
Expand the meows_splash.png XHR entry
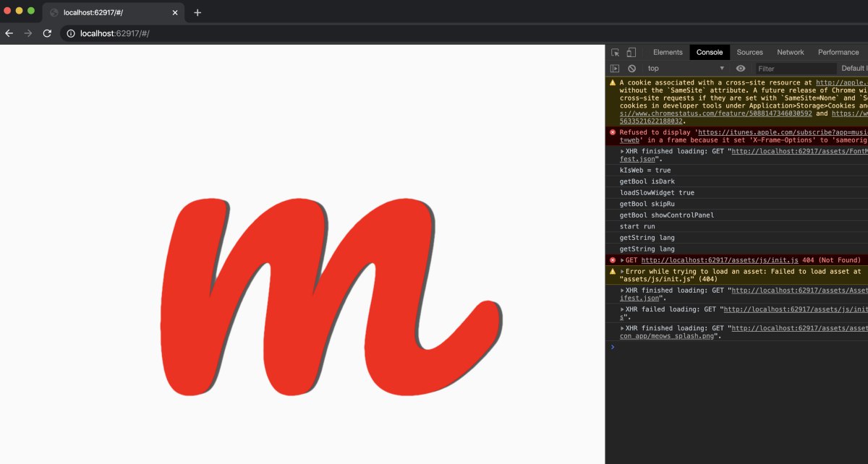click(622, 328)
